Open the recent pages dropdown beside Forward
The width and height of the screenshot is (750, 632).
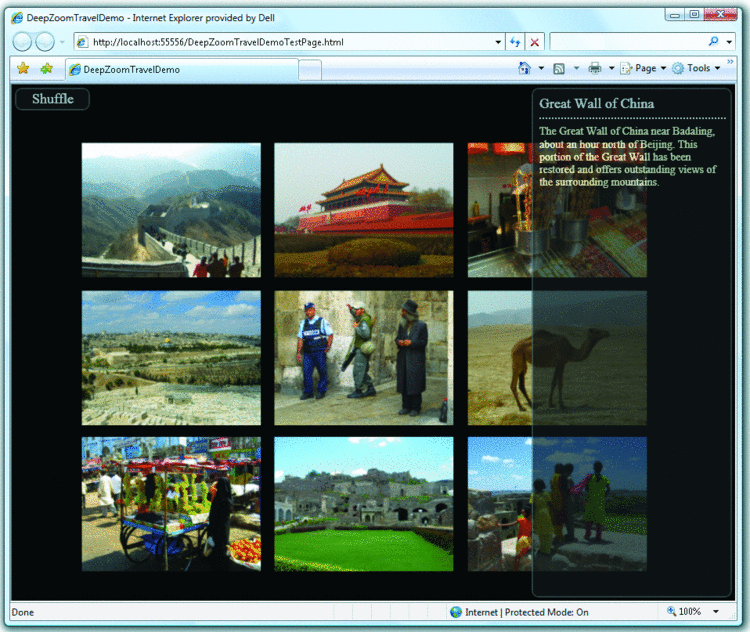(62, 42)
